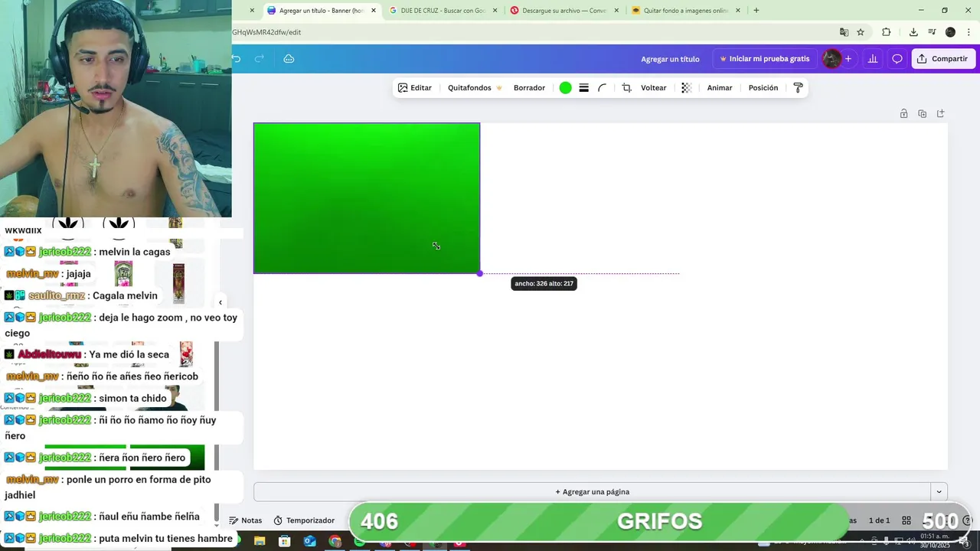
Task: Lock the page with padlock icon
Action: tap(903, 114)
